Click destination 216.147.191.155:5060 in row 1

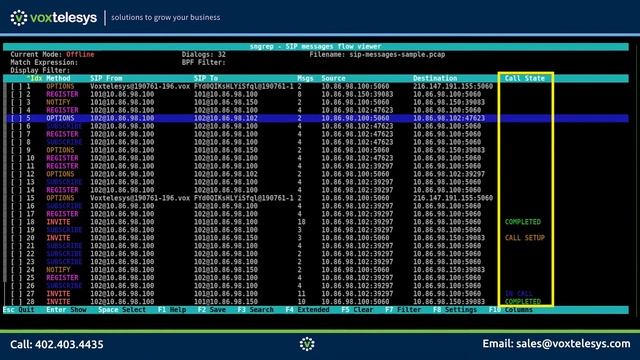(453, 87)
